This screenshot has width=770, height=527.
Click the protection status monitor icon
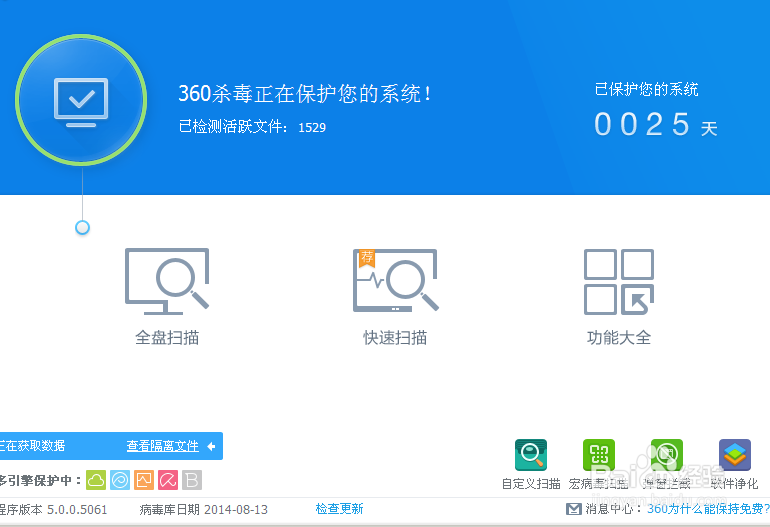81,102
